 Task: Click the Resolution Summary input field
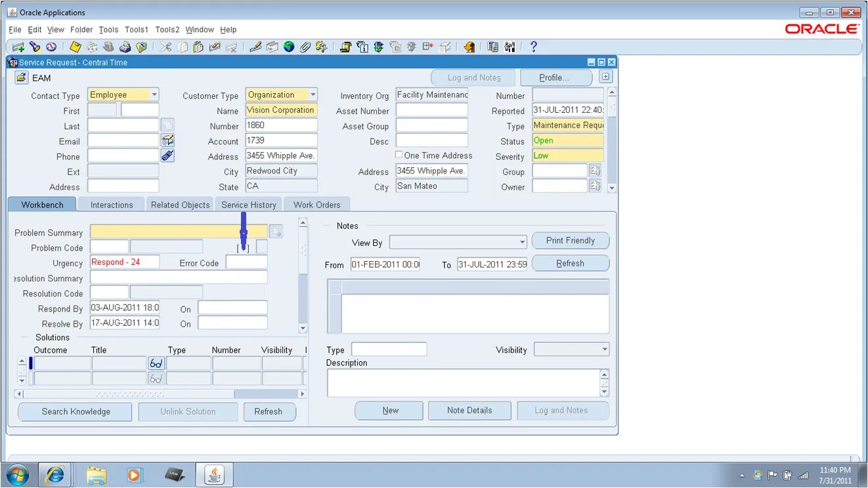[179, 277]
